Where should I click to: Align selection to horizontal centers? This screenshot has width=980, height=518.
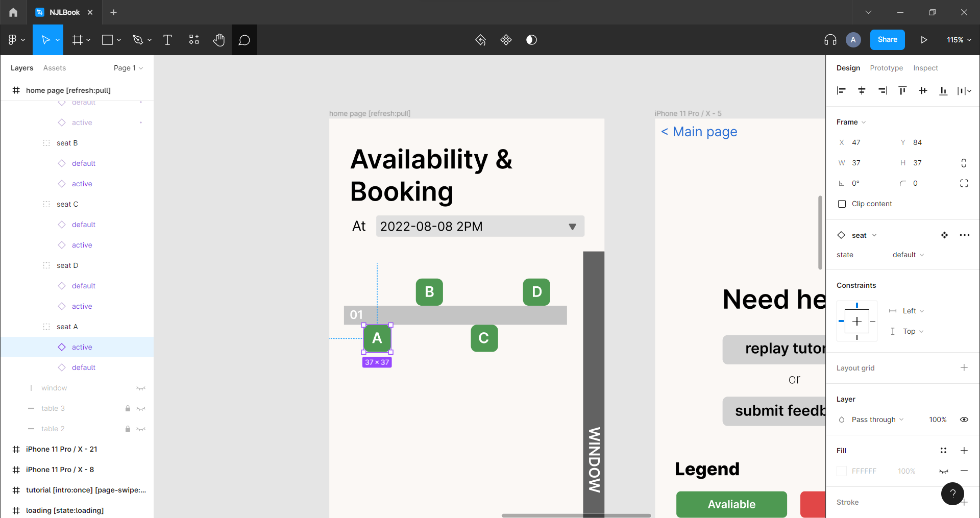pyautogui.click(x=862, y=91)
